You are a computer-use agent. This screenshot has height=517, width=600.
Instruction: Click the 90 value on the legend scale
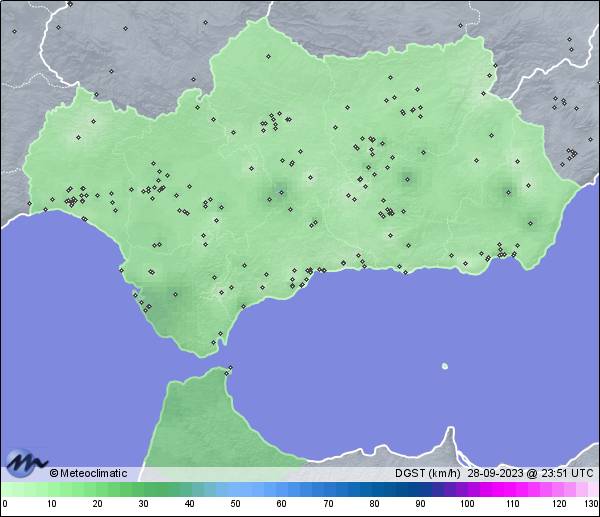(x=420, y=503)
